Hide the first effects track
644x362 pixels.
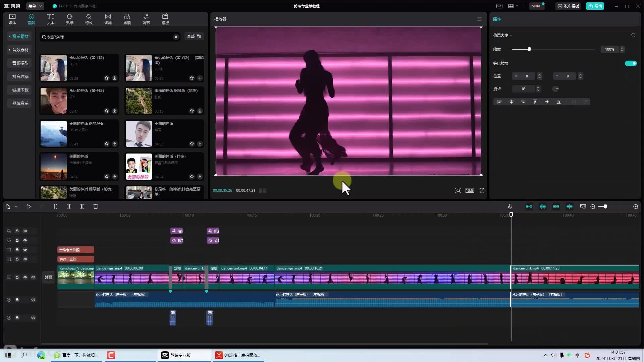[x=25, y=231]
